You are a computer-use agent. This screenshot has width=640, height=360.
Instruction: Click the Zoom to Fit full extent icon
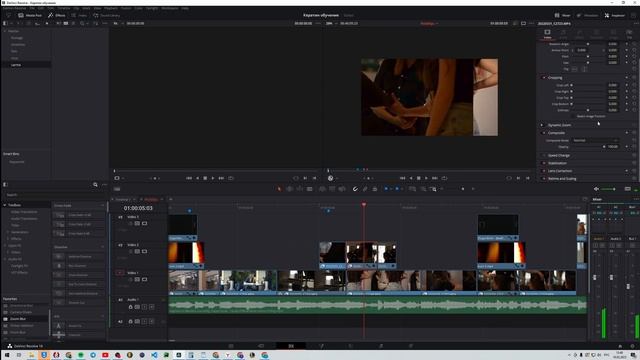(x=412, y=189)
